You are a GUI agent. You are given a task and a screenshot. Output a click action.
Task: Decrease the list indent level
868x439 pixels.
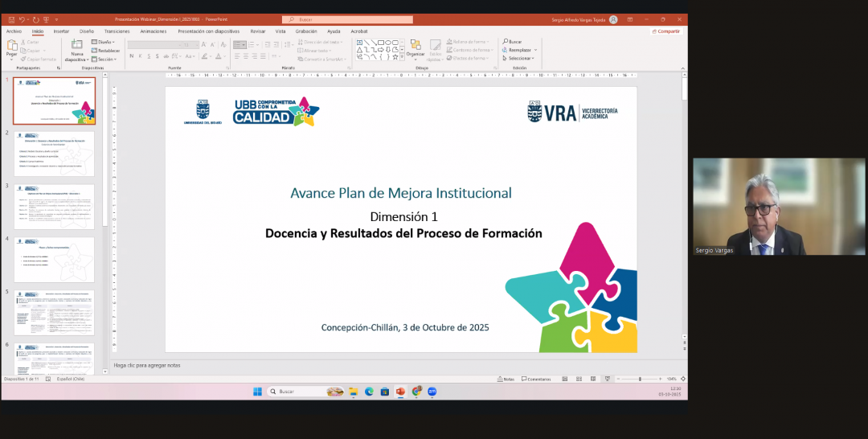point(268,45)
